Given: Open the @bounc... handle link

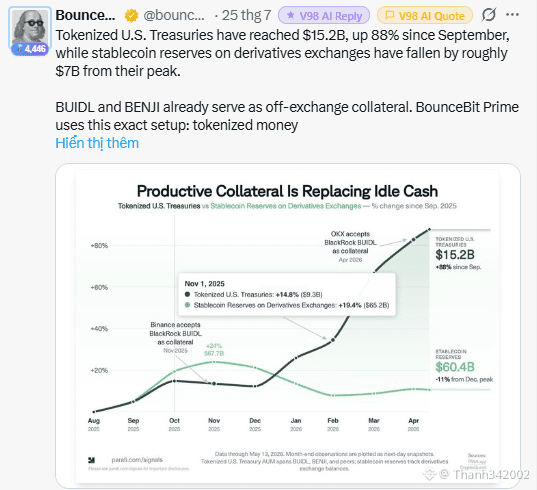Looking at the screenshot, I should tap(174, 15).
